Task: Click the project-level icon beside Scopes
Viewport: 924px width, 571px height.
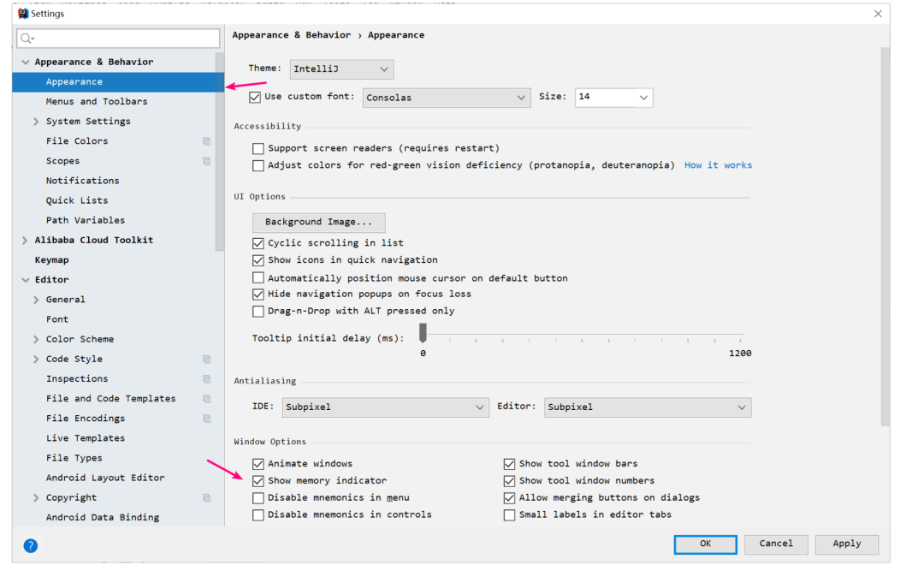Action: click(x=206, y=161)
